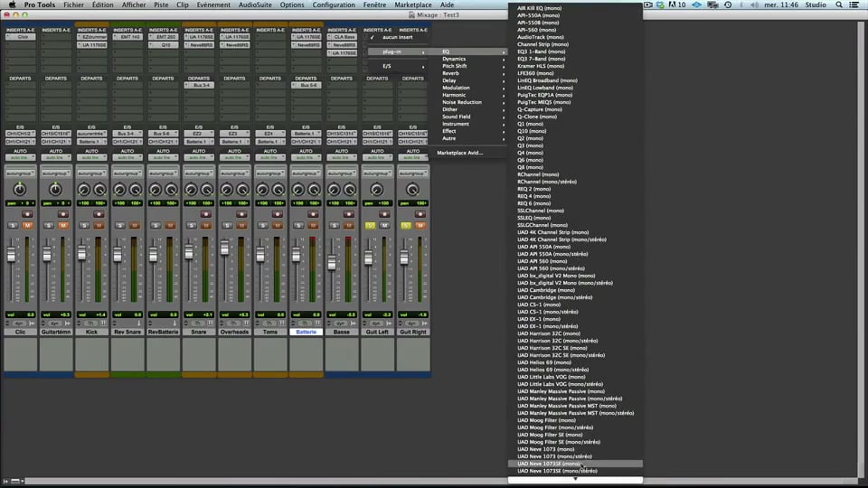Open Bus 3-4 send on Snare track
Image resolution: width=868 pixels, height=488 pixels.
point(199,85)
